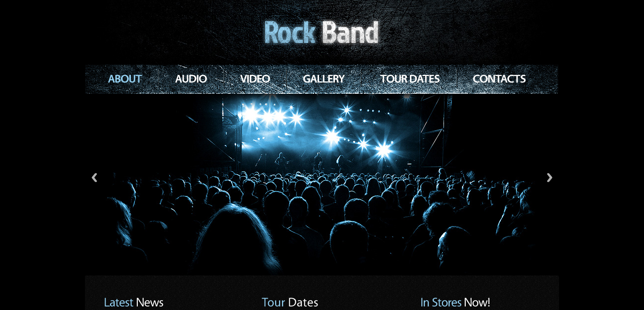Image resolution: width=644 pixels, height=310 pixels.
Task: Select GALLERY in the navigation bar
Action: (x=324, y=79)
